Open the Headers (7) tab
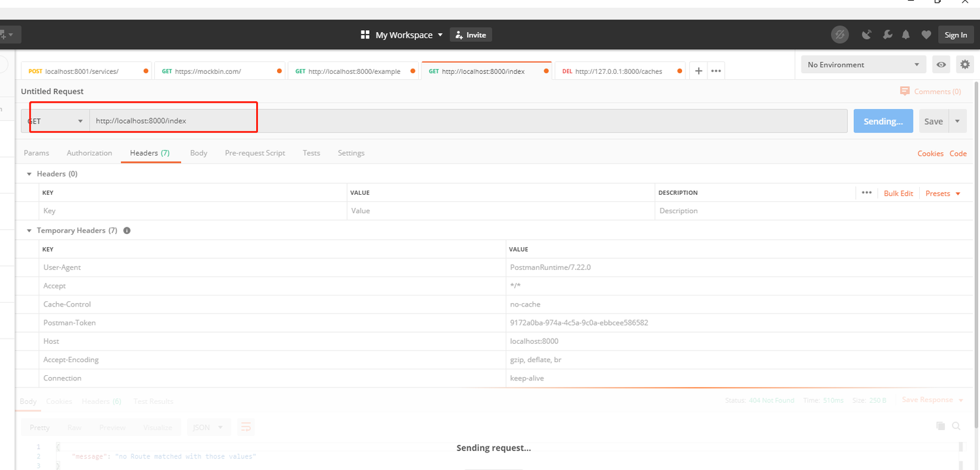The height and width of the screenshot is (470, 980). (150, 153)
